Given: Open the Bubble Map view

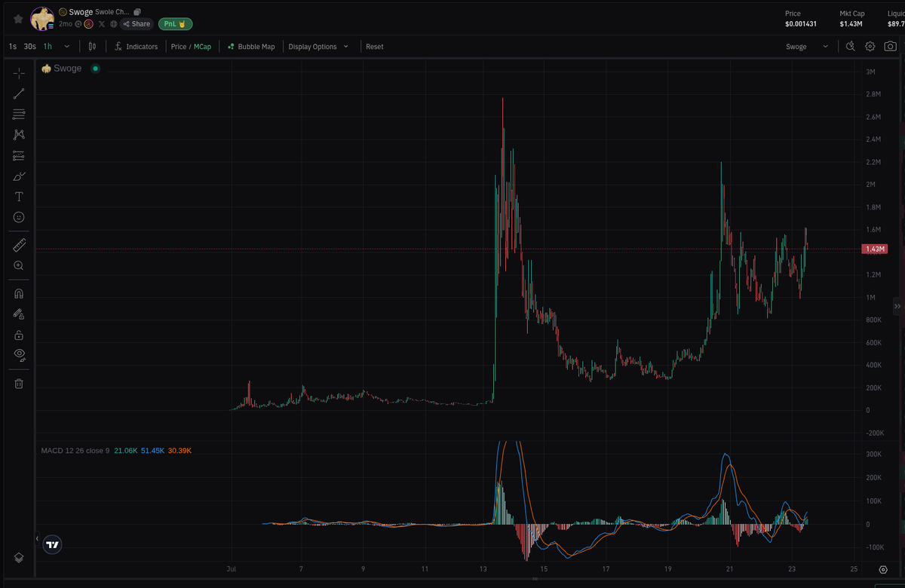Looking at the screenshot, I should coord(251,47).
